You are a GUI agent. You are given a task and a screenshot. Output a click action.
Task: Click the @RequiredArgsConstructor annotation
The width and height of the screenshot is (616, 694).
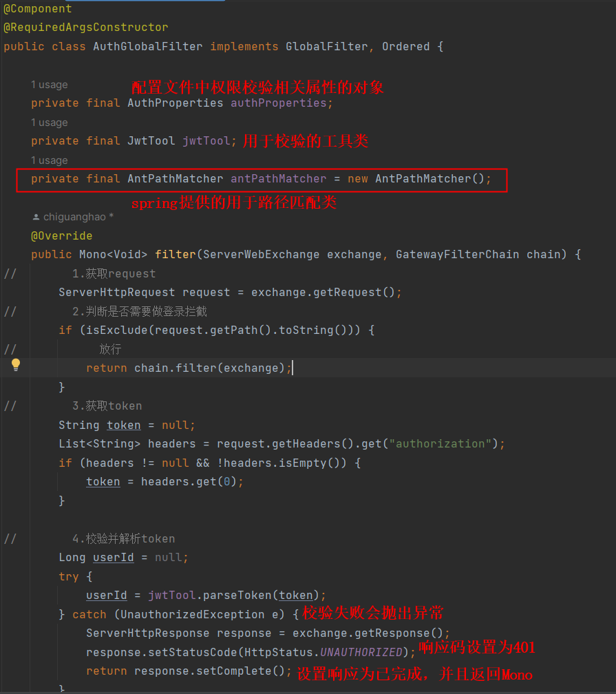click(x=85, y=28)
